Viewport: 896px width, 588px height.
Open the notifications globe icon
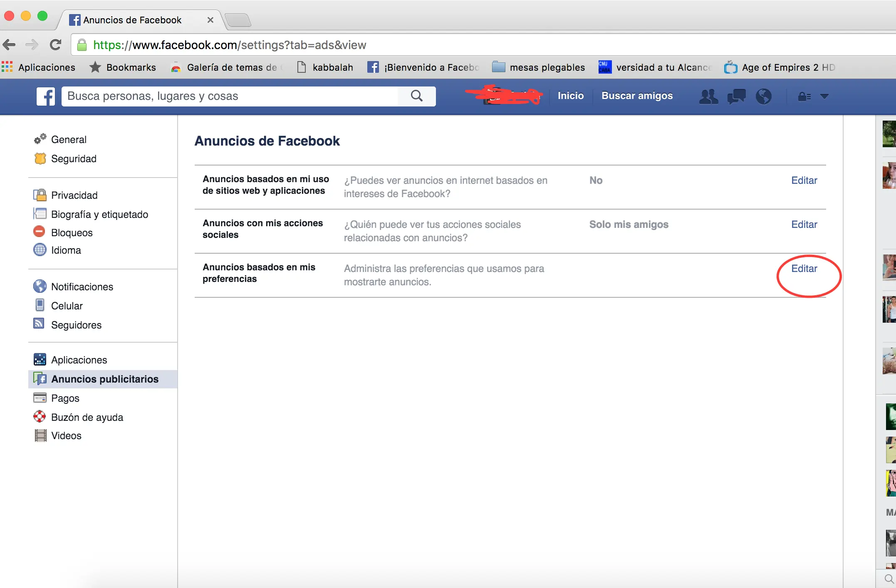click(x=763, y=96)
